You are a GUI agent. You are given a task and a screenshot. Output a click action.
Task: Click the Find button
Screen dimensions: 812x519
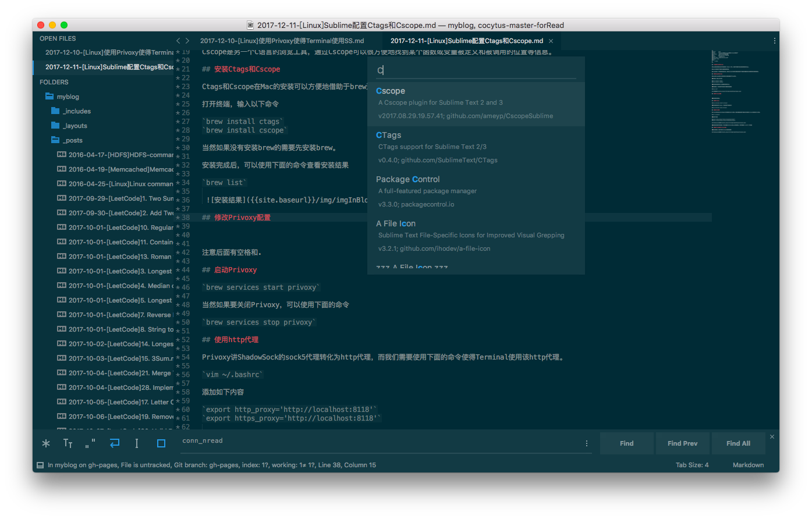pyautogui.click(x=626, y=443)
